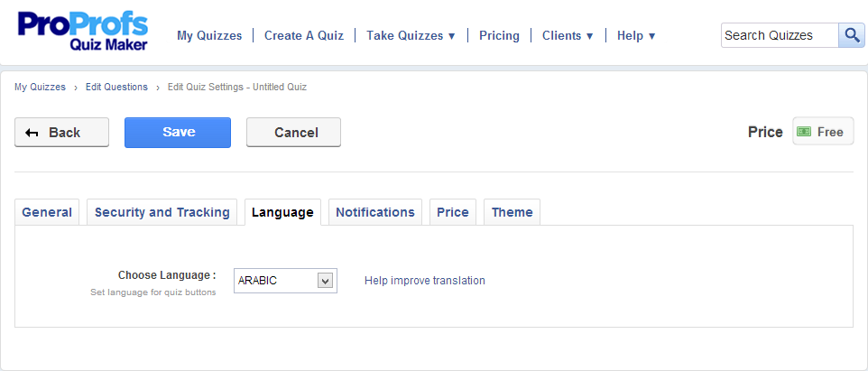Switch to the General tab
This screenshot has width=868, height=371.
tap(47, 212)
